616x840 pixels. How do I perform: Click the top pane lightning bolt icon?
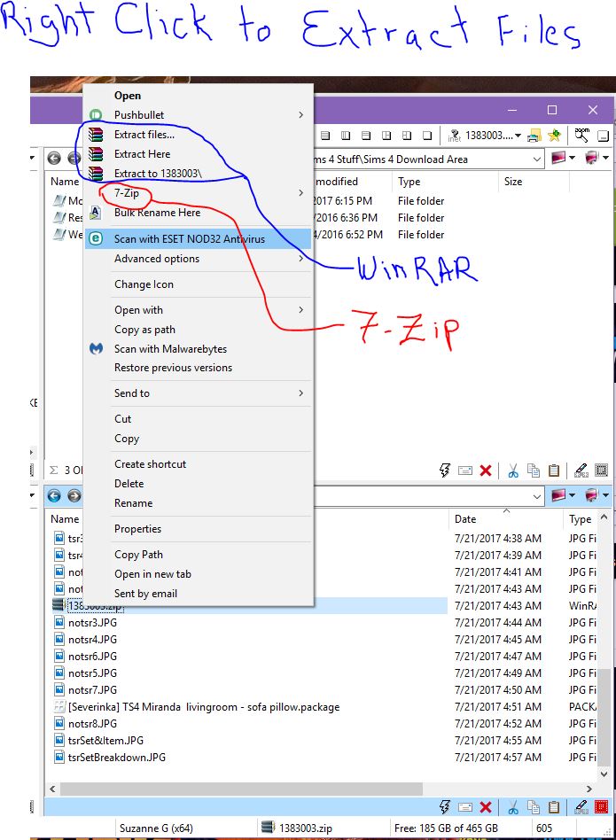[x=445, y=471]
